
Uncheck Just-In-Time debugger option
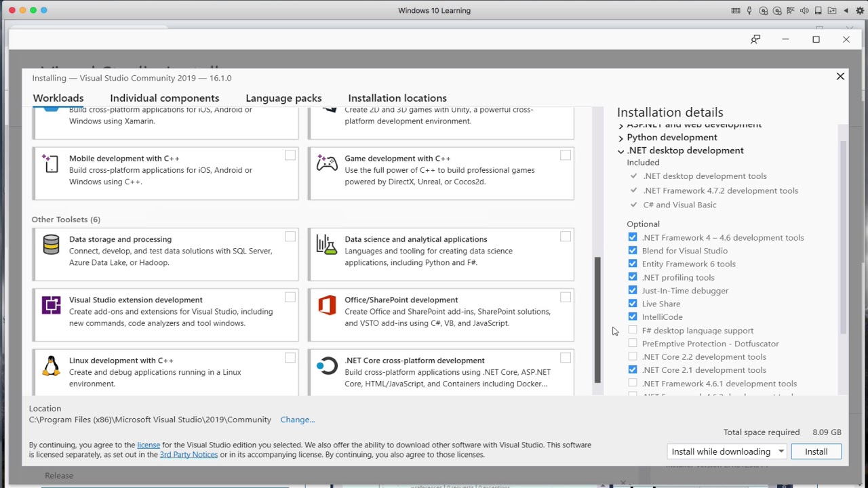coord(633,290)
